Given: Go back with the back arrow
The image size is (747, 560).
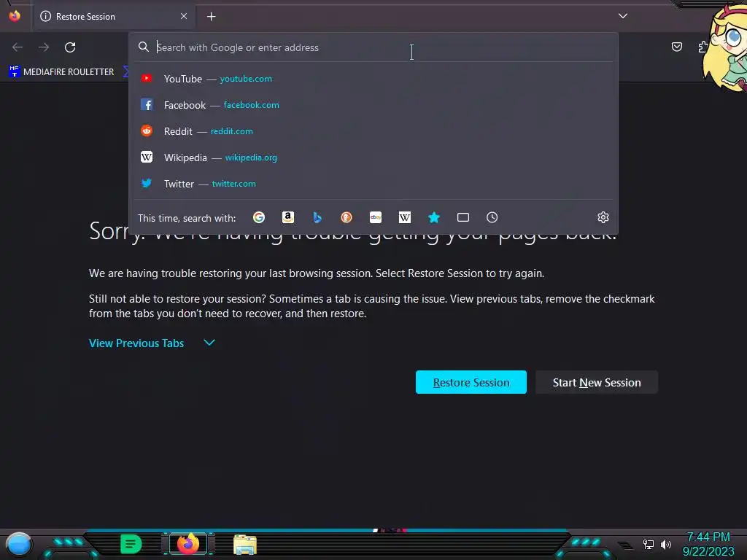Looking at the screenshot, I should 18,47.
